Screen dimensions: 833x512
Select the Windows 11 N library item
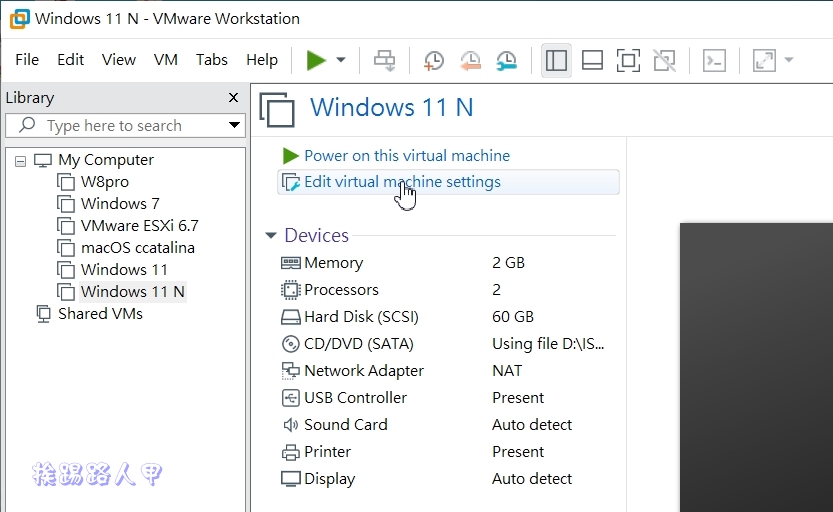pyautogui.click(x=133, y=292)
